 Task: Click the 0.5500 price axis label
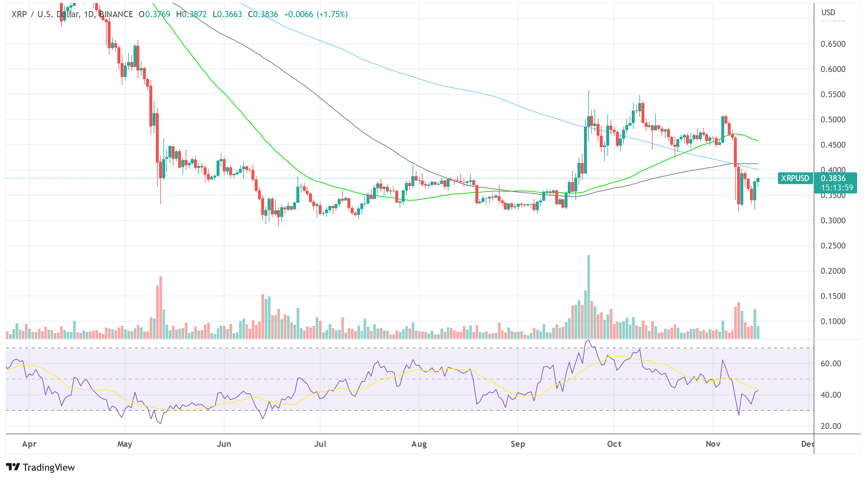point(833,94)
